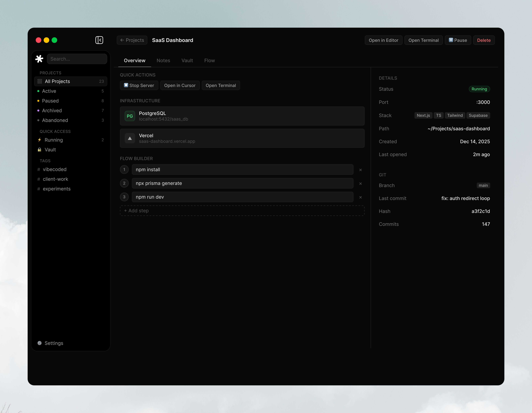Click step number 3 circle
This screenshot has width=532, height=413.
tap(124, 197)
